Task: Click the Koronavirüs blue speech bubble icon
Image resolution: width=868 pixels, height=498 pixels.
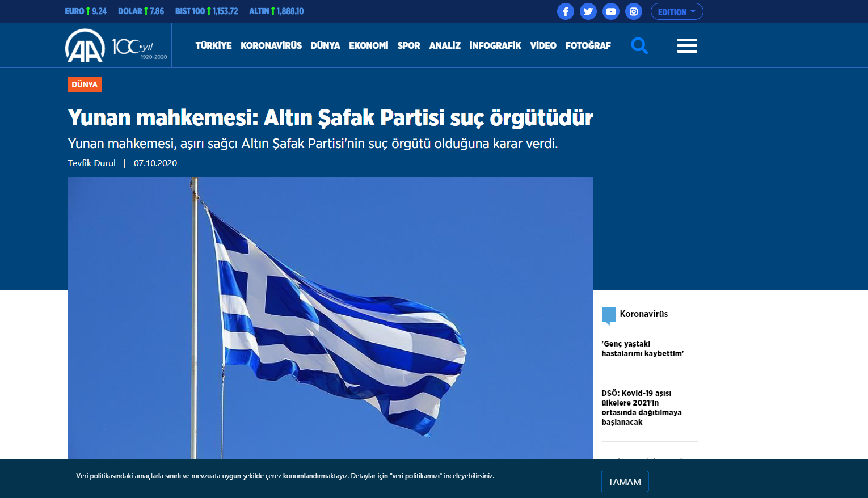Action: tap(608, 315)
